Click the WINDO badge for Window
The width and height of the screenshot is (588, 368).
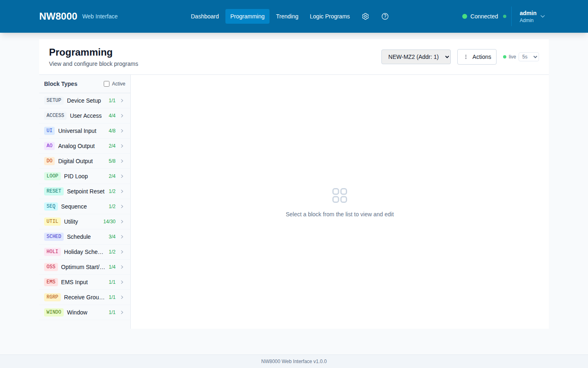(54, 312)
